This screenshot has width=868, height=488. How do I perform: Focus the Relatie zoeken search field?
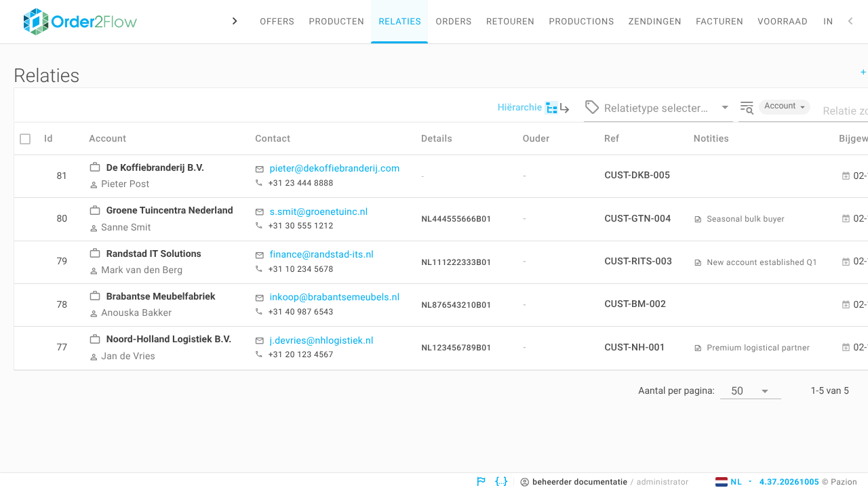(844, 110)
